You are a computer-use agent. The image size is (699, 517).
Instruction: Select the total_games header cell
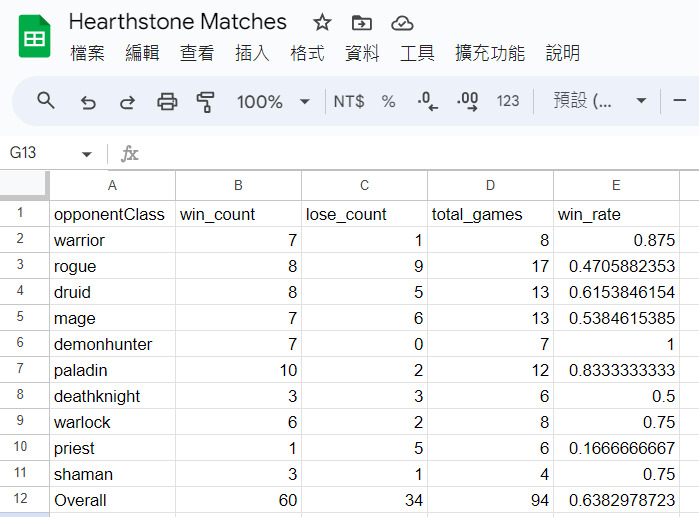click(490, 214)
